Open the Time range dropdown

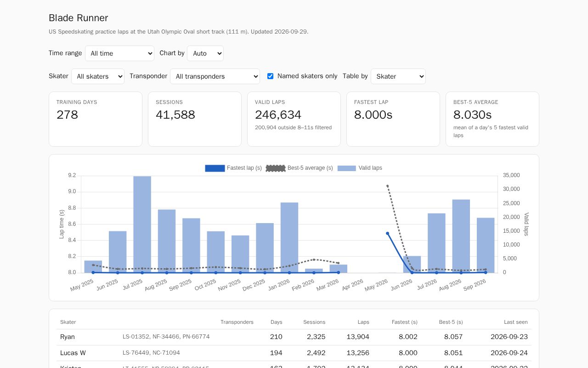point(119,53)
